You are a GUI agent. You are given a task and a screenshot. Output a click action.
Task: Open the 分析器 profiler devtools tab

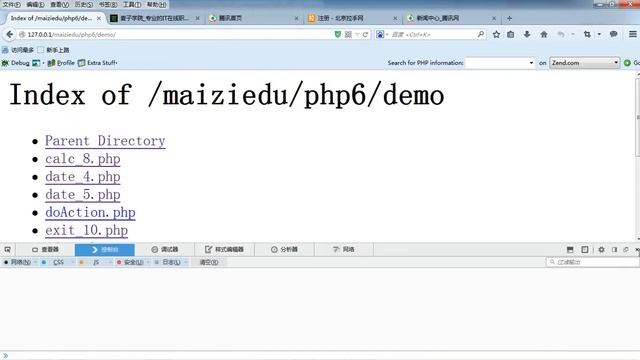284,249
